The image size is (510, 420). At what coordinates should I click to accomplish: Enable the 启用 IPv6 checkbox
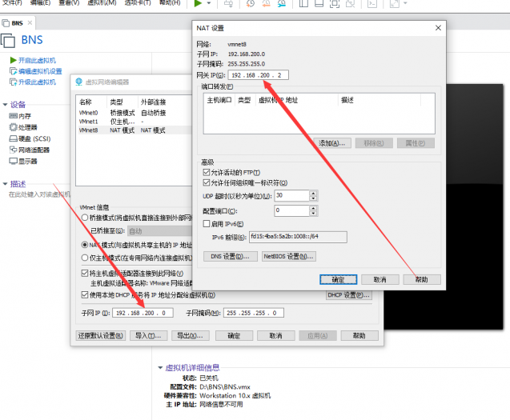(207, 224)
